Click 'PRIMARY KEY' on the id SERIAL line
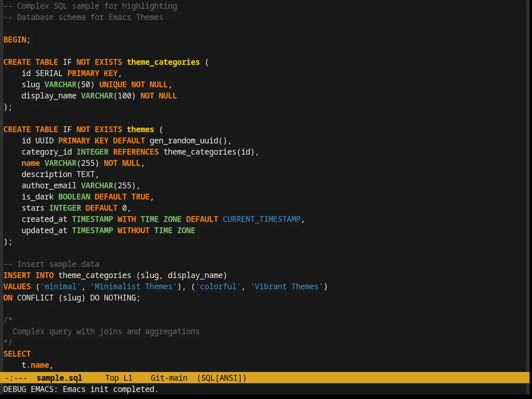 92,73
